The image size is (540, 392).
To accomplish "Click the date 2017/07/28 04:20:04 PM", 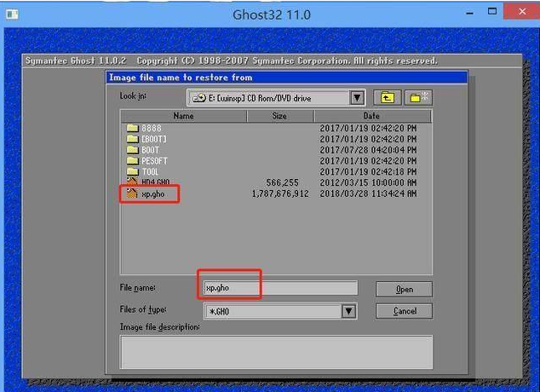I will point(368,150).
